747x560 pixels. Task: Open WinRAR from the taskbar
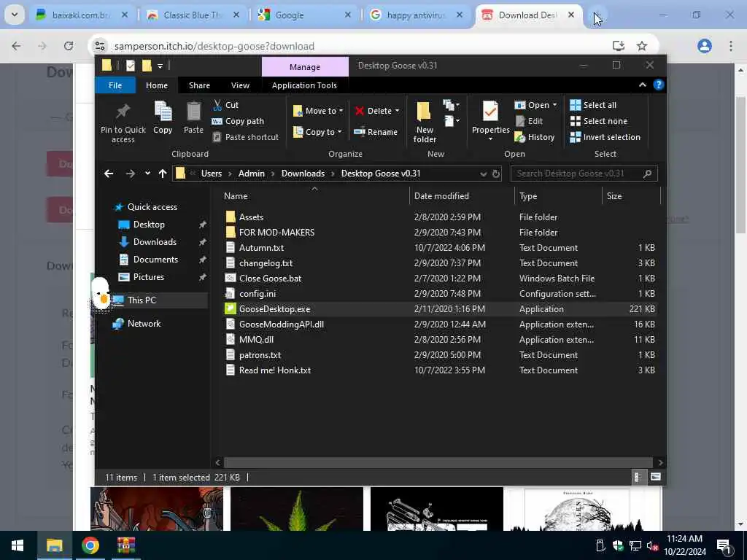pos(125,545)
